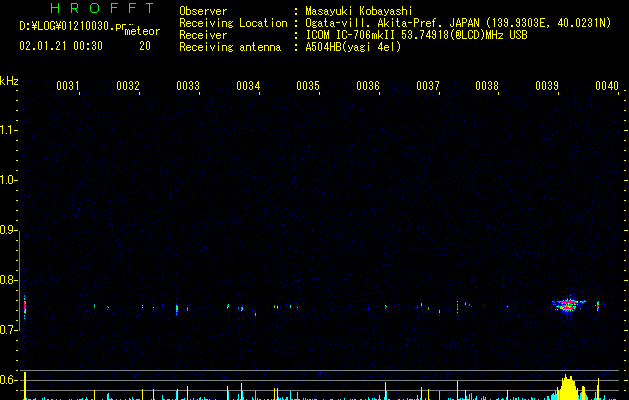
Task: Select antenna value A504HB(yagi 4el)
Action: pos(353,47)
